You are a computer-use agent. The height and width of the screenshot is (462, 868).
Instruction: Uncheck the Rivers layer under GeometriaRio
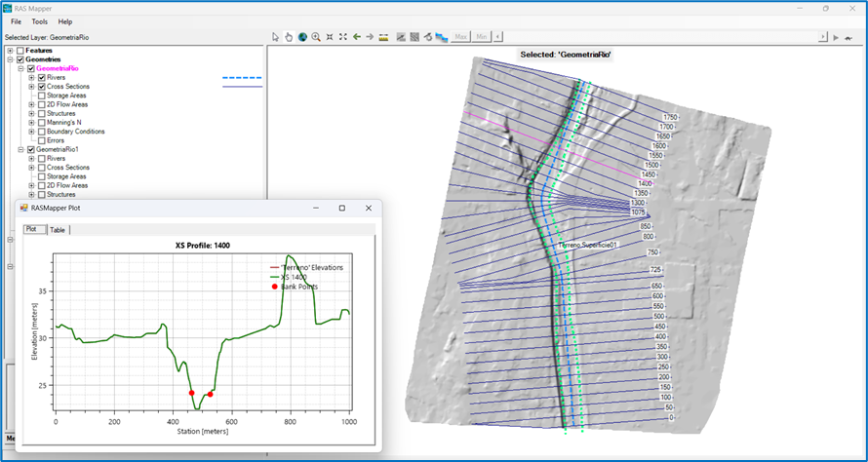41,77
